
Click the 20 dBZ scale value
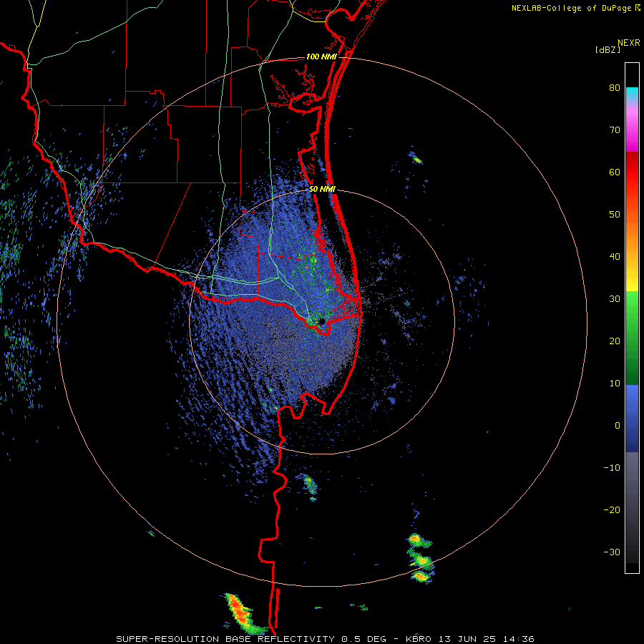pyautogui.click(x=615, y=341)
